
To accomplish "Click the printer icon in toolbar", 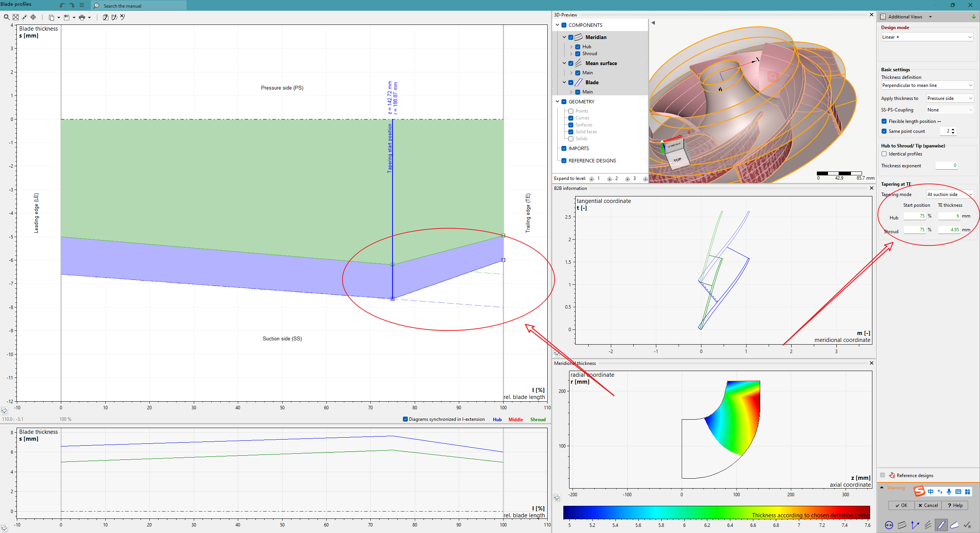I will [x=82, y=17].
